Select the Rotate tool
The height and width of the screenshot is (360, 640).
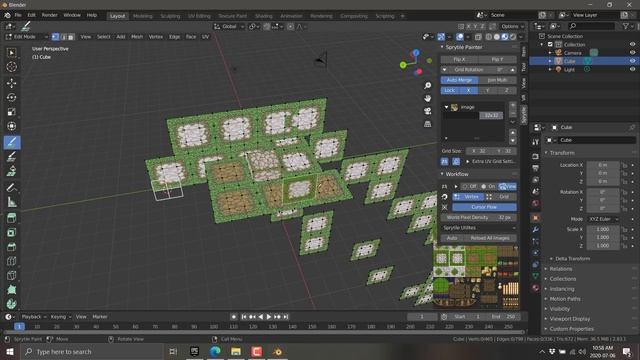click(11, 98)
